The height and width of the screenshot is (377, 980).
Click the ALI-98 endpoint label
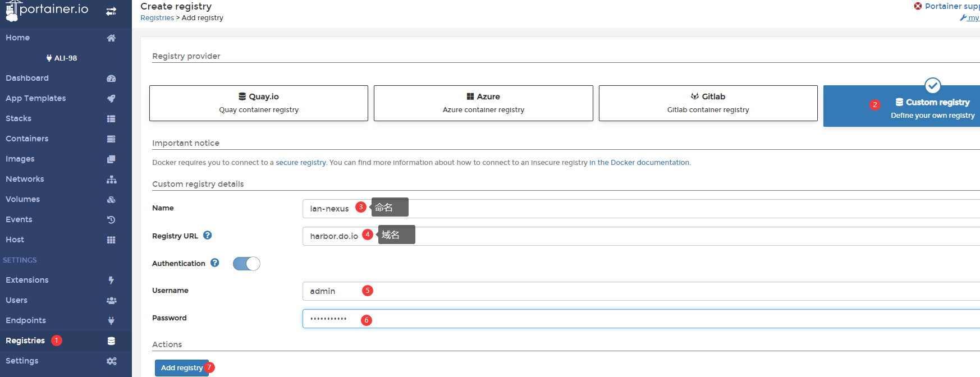(x=62, y=58)
